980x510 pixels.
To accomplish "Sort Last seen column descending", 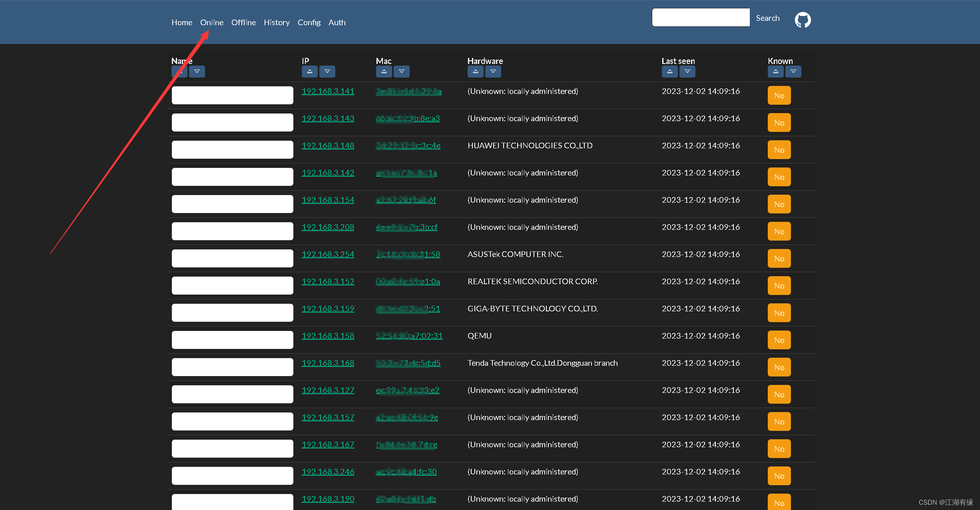I will [x=687, y=72].
